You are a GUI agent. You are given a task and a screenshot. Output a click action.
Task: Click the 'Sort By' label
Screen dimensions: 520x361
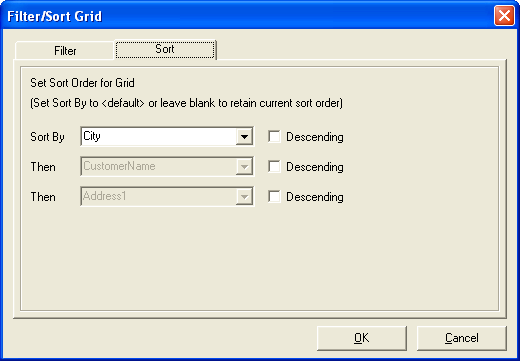pyautogui.click(x=47, y=137)
